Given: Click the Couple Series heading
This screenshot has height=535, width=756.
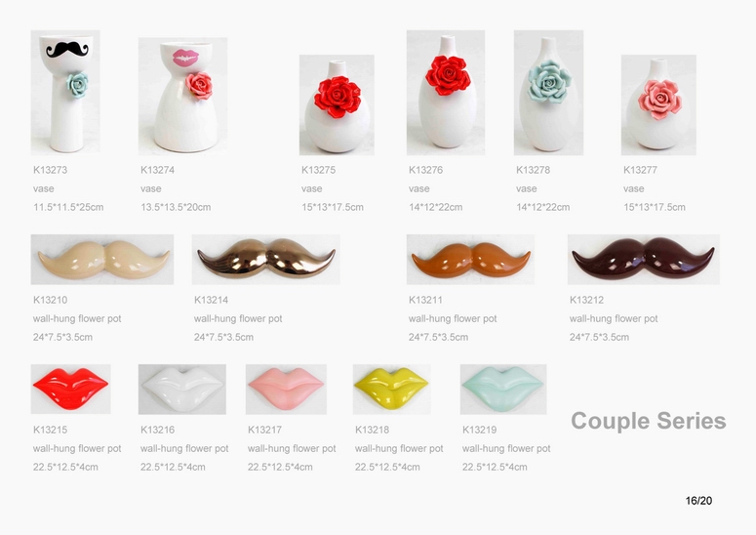Looking at the screenshot, I should [x=649, y=421].
